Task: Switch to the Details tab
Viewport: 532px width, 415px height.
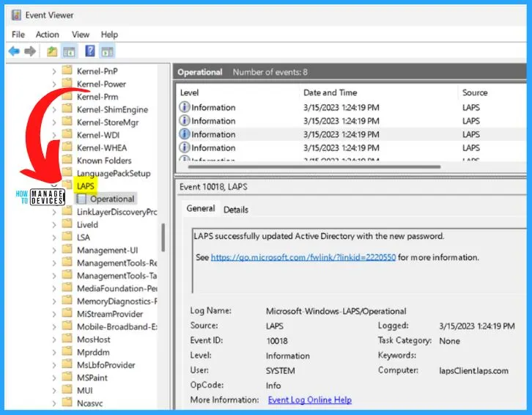Action: point(236,210)
